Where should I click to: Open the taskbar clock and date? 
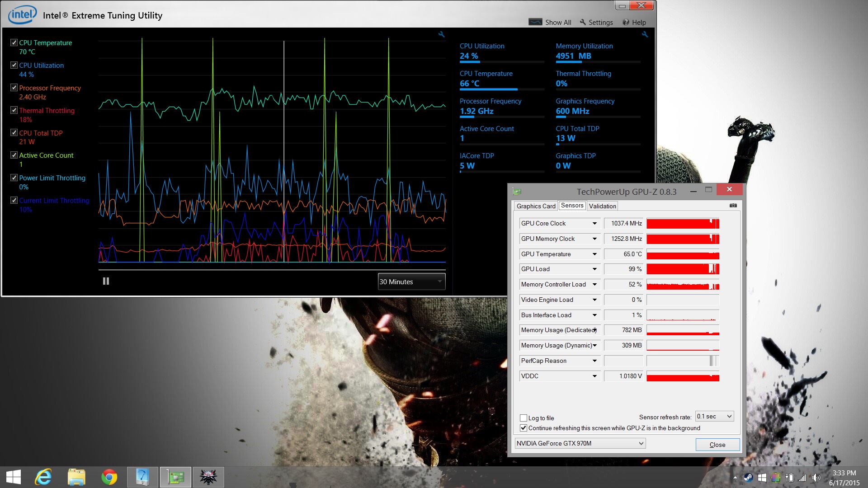pos(844,478)
